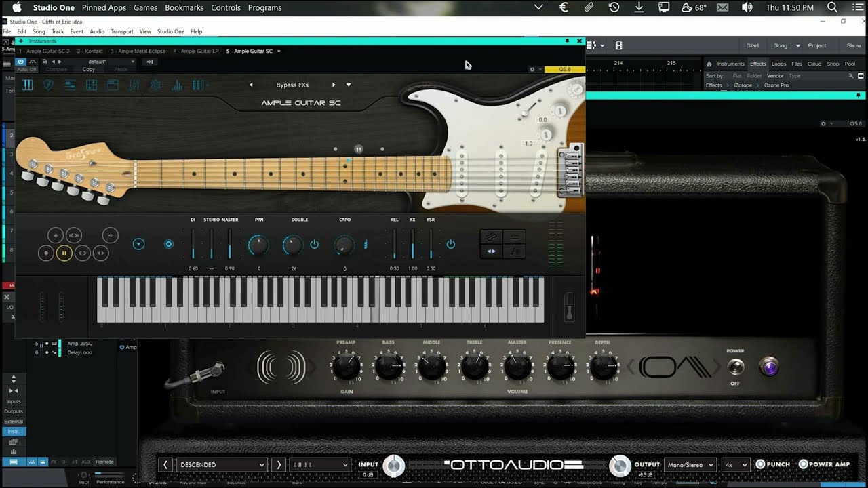
Task: Click the wrench icon in the browser sort row
Action: coord(851,76)
